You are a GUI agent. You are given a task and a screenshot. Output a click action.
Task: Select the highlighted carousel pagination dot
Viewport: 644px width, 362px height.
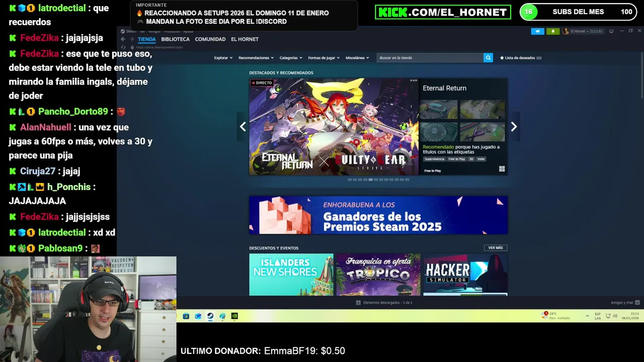click(370, 179)
